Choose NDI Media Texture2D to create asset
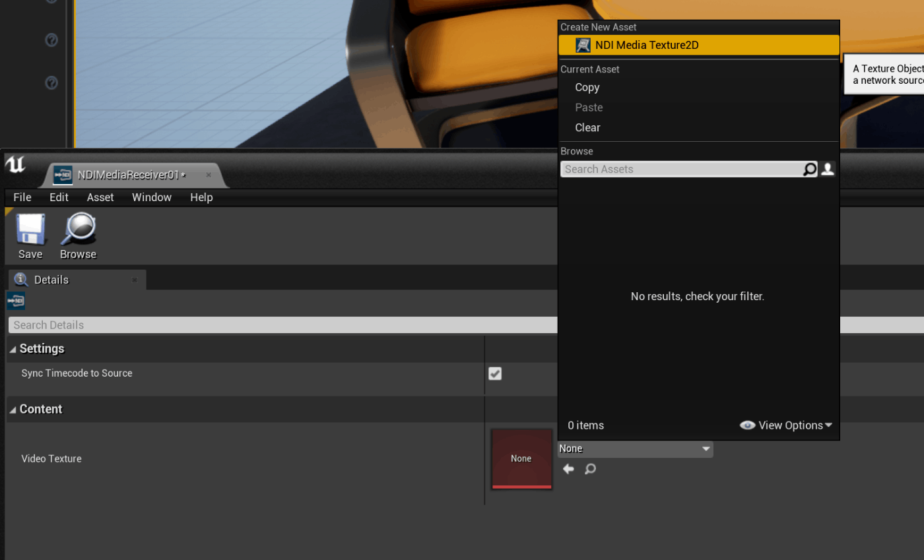 click(699, 46)
